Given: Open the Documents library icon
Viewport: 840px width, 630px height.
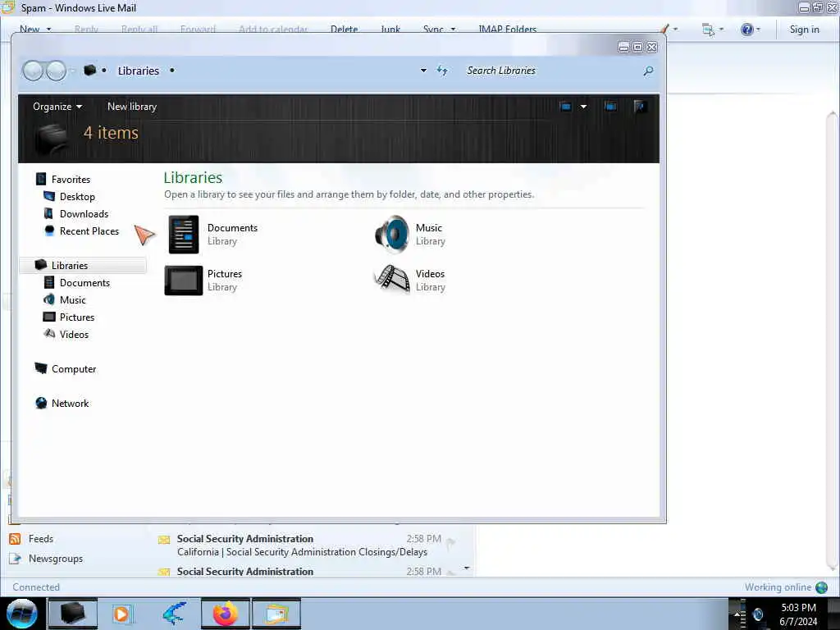Looking at the screenshot, I should (183, 234).
